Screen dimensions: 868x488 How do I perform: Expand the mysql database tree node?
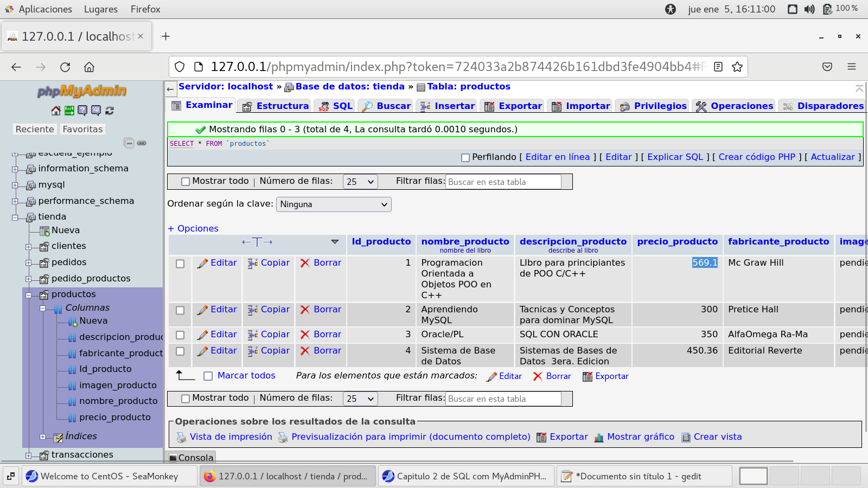[x=15, y=185]
